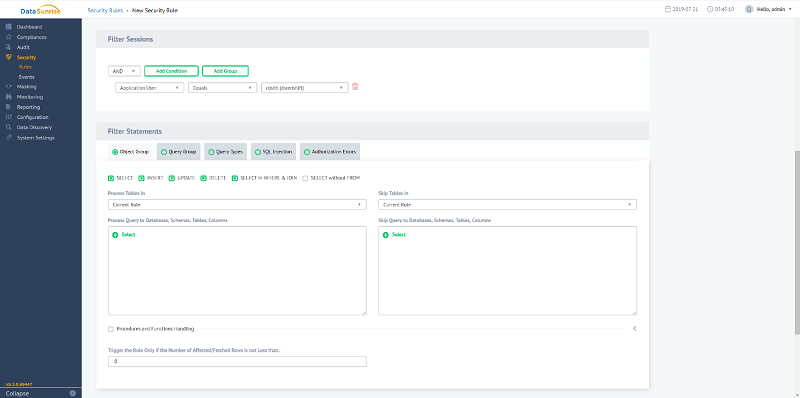Go to Security Rules breadcrumb
800x398 pixels.
pos(105,10)
